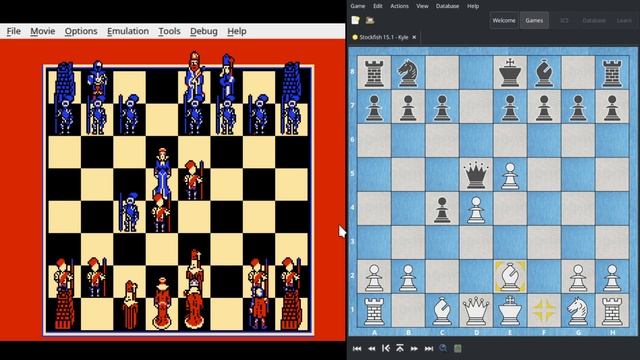Click the red queen on Battle Chess bottom rank
Viewport: 640px width, 360px height.
point(162,302)
